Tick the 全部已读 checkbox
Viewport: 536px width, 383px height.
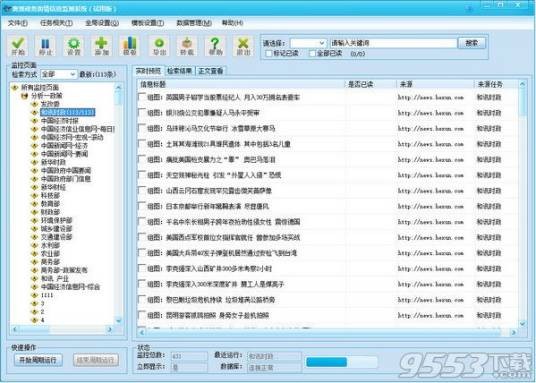click(312, 54)
